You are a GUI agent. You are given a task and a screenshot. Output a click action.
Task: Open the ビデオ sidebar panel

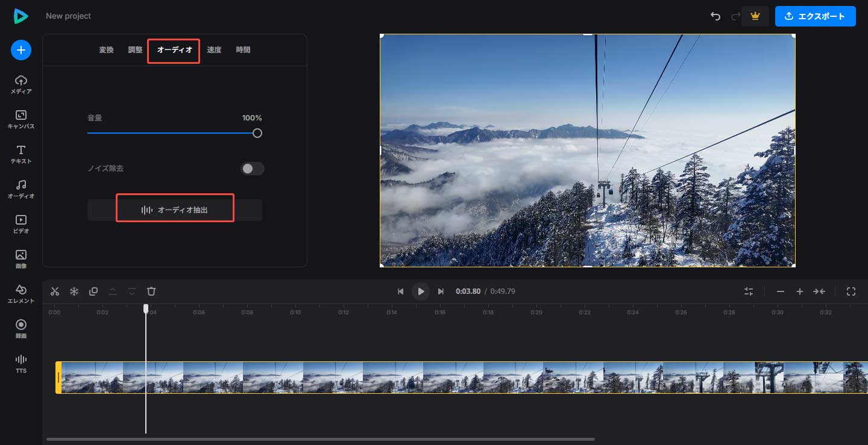point(21,225)
